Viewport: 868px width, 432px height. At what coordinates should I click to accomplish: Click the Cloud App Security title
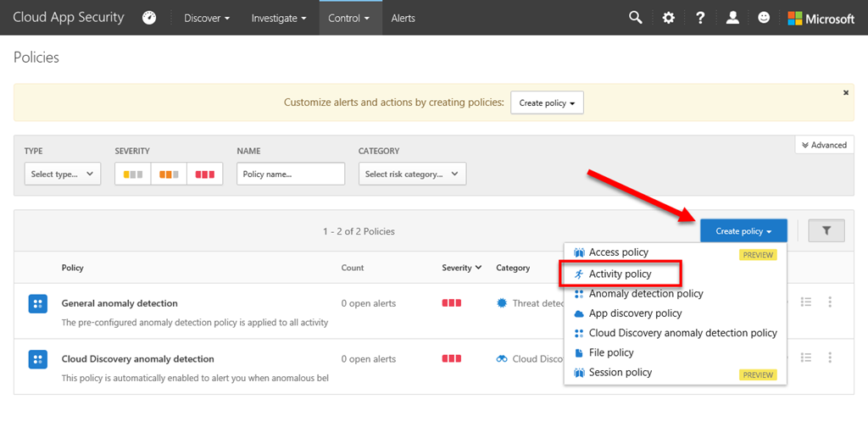[x=69, y=18]
